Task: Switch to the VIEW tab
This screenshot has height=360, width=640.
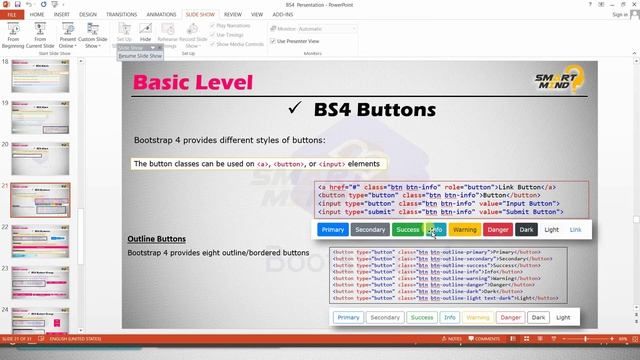Action: click(257, 15)
